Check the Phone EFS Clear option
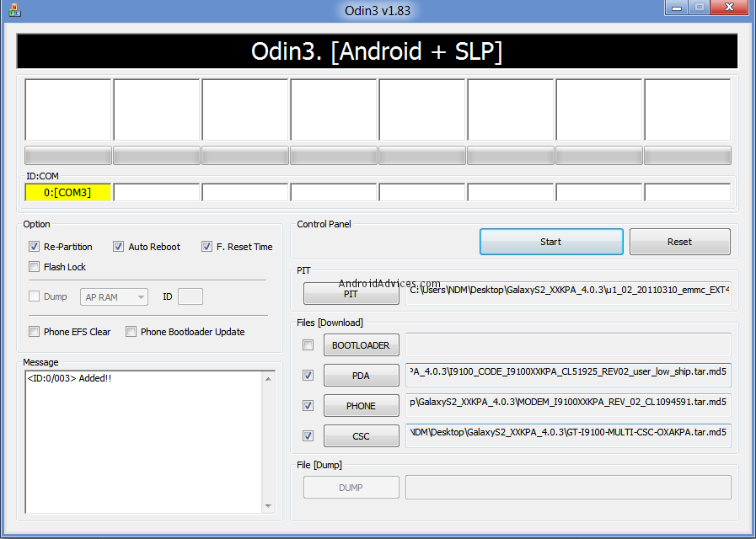 [34, 331]
